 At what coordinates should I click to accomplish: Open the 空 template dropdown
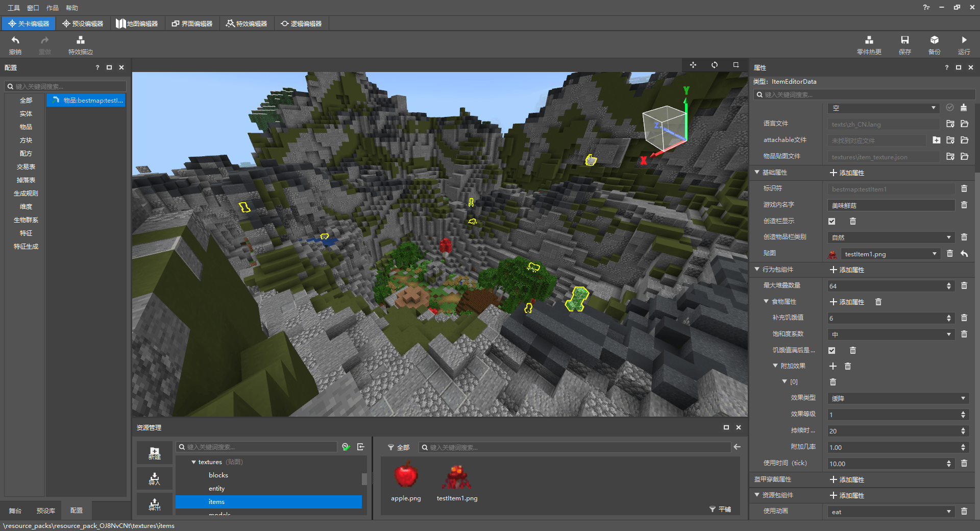pyautogui.click(x=884, y=108)
